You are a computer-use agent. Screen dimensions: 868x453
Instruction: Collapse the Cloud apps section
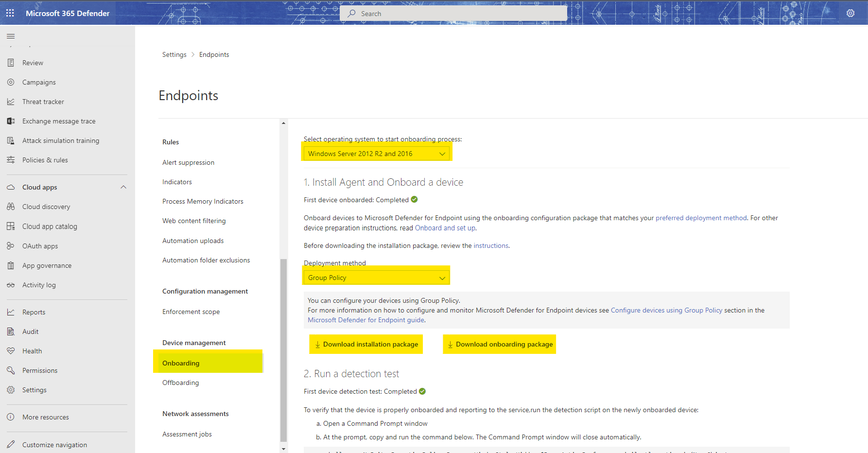click(x=123, y=187)
